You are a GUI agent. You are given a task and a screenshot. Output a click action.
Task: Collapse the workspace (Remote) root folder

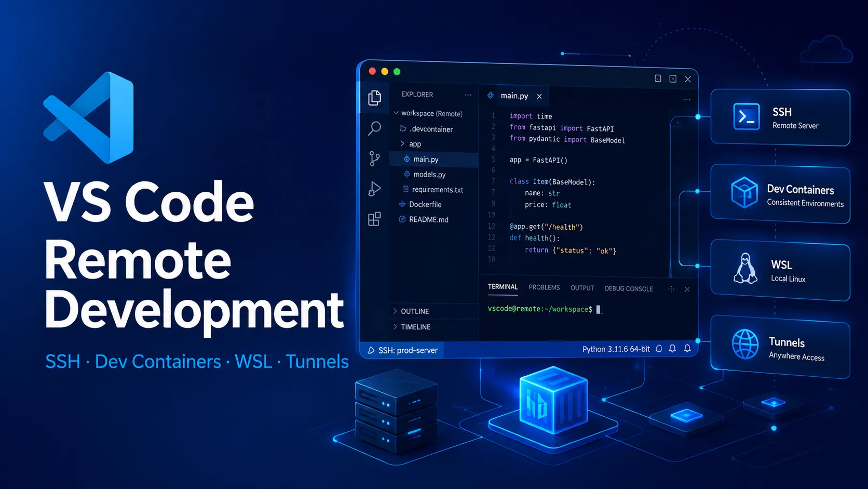point(396,113)
